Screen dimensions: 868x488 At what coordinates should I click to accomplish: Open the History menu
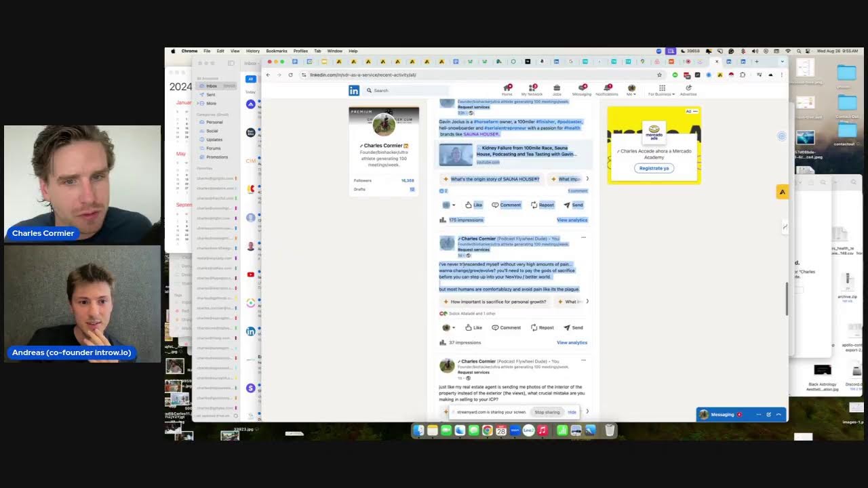point(253,51)
